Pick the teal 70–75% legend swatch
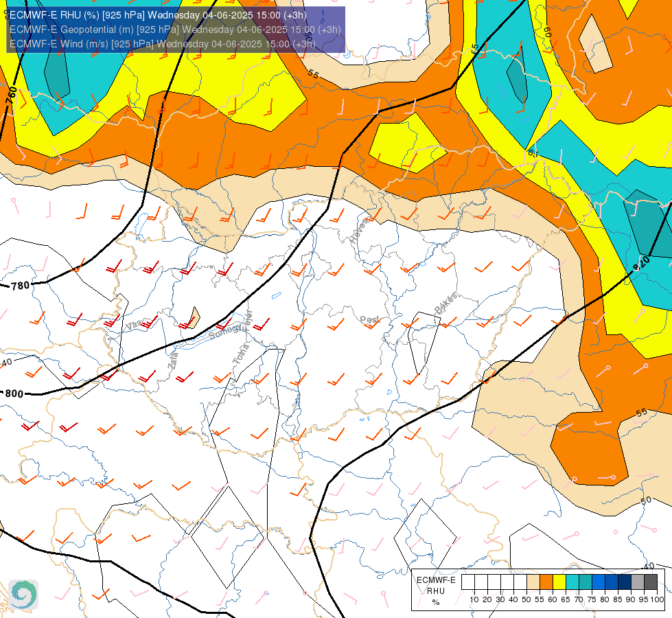672x618 pixels. [x=586, y=582]
